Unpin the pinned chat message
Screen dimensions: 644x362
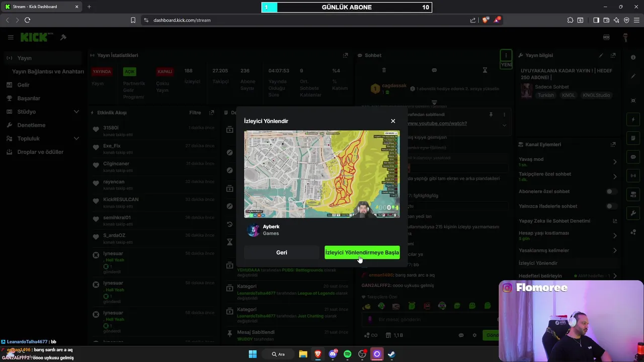(x=491, y=115)
